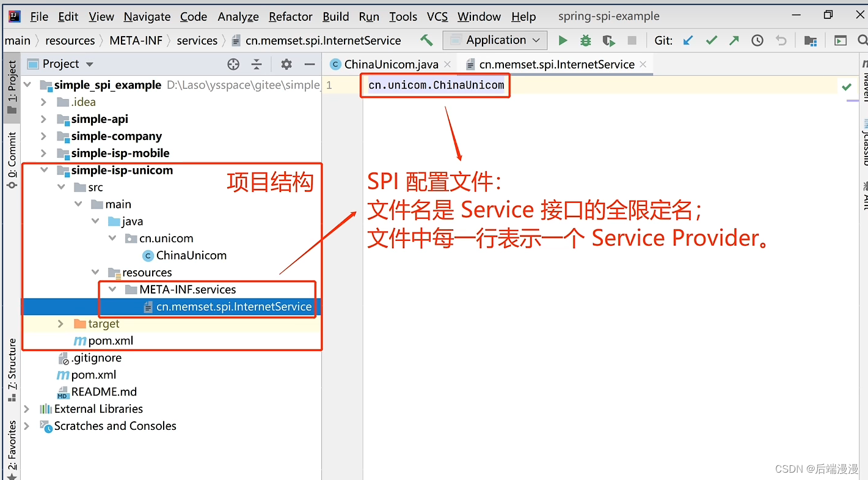
Task: Expand the External Libraries node arrow
Action: pos(26,409)
